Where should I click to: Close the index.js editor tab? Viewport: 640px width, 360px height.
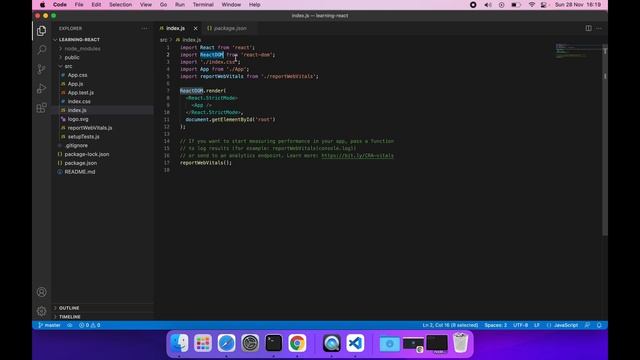(x=196, y=28)
